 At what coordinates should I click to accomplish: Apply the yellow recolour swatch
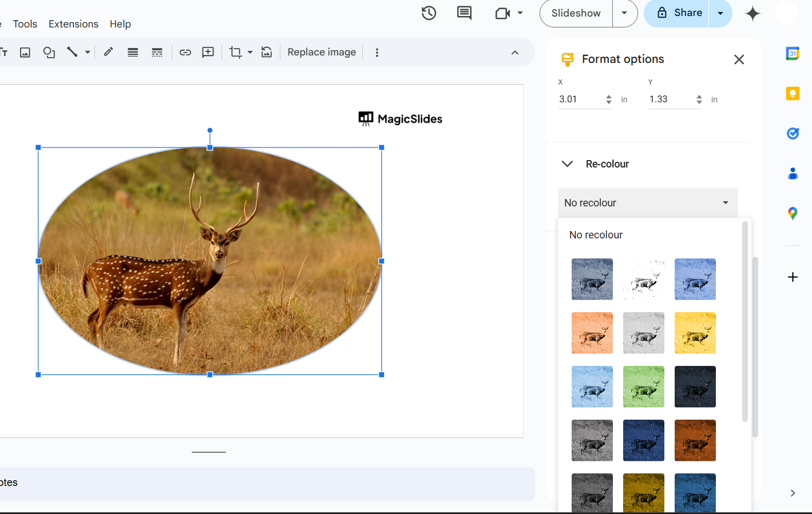coord(695,333)
